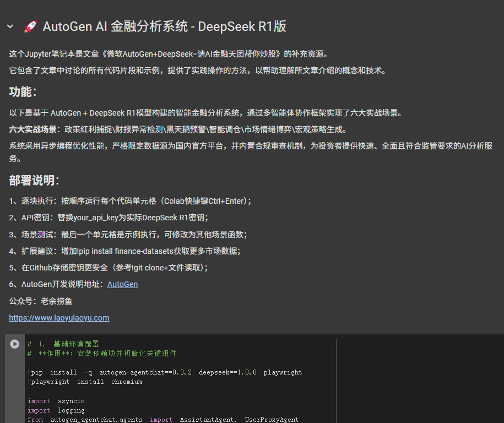Open the https://www.laoyulaoyu.com link
The width and height of the screenshot is (504, 423).
[59, 318]
